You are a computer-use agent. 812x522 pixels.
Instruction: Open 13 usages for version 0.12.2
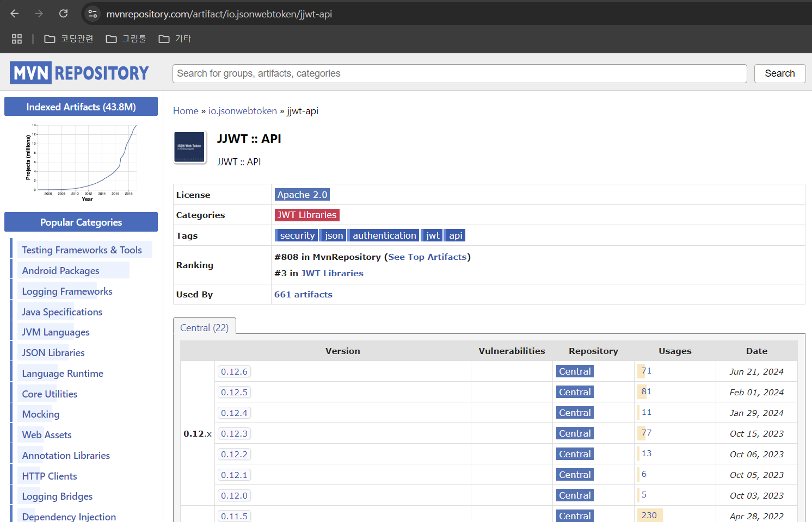[x=646, y=453]
